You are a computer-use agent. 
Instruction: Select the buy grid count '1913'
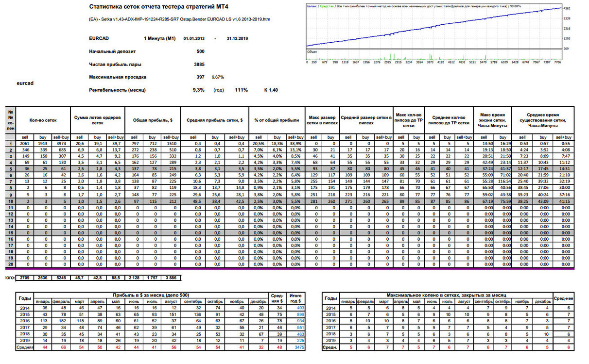[x=43, y=144]
